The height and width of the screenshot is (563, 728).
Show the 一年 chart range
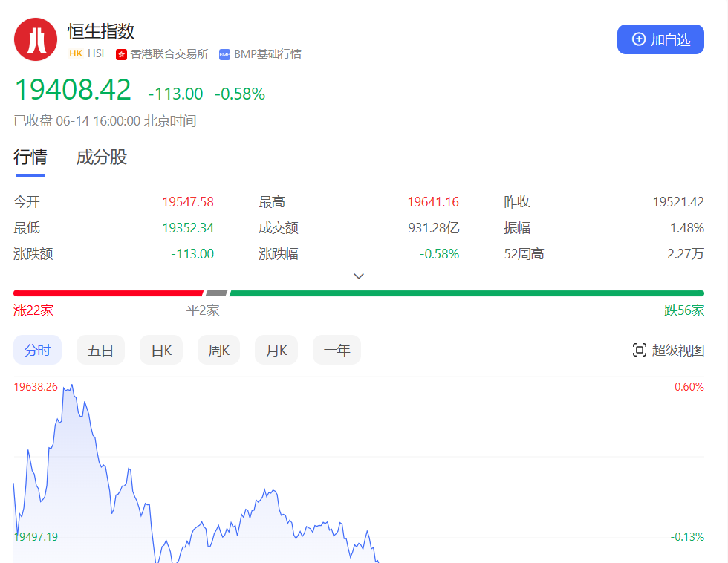pos(337,350)
